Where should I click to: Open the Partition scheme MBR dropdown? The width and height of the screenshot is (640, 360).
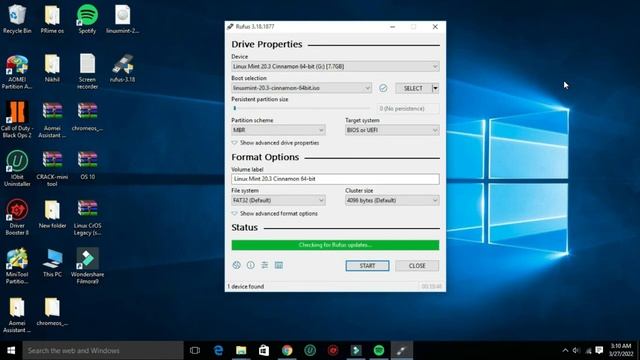[x=278, y=130]
